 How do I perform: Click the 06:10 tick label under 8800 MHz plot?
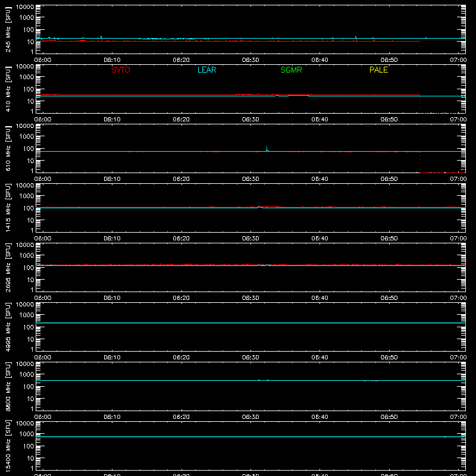[112, 417]
